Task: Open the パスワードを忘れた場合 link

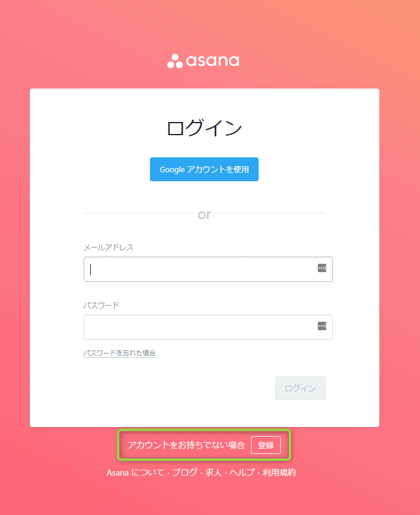Action: pyautogui.click(x=119, y=354)
